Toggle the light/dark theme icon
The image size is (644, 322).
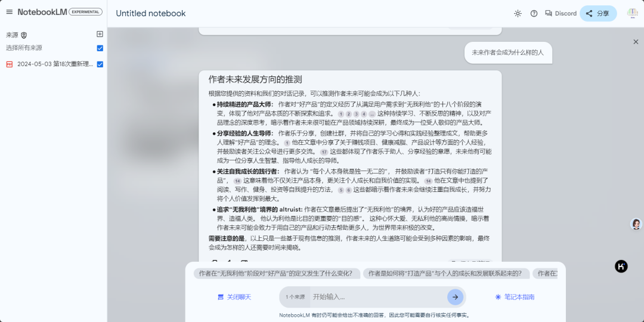coord(518,14)
